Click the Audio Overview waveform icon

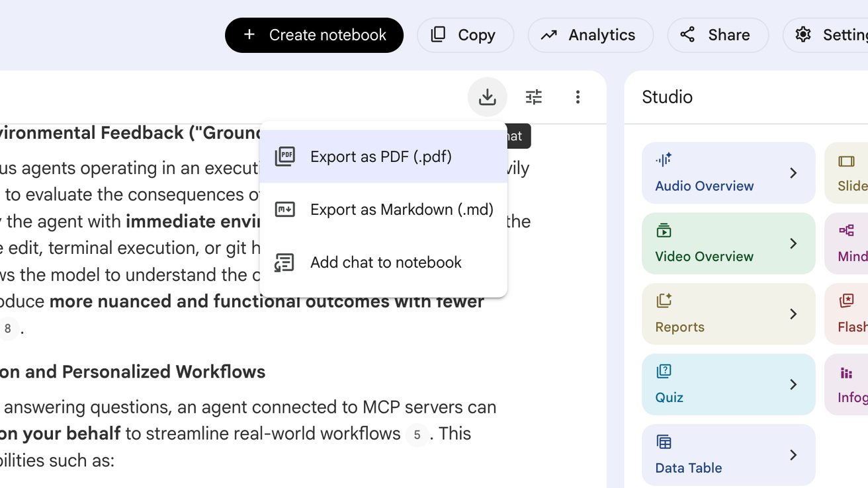pos(664,159)
